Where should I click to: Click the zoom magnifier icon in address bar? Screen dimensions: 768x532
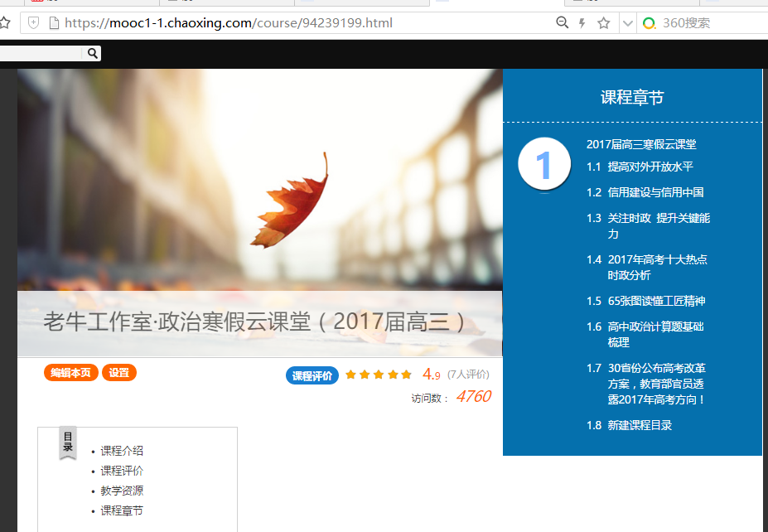coord(563,22)
